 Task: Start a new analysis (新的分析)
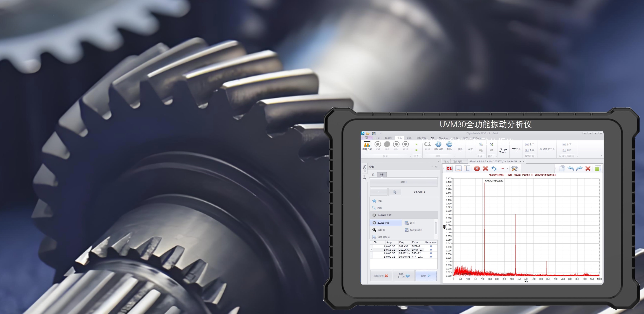coord(367,146)
